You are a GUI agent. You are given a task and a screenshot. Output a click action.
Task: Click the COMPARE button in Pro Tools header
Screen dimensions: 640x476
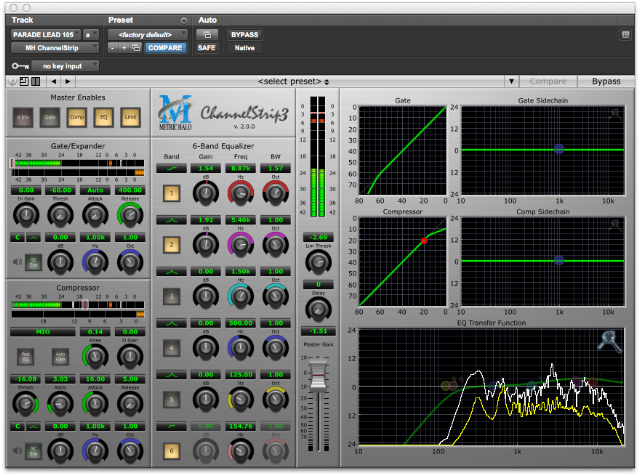click(x=165, y=48)
